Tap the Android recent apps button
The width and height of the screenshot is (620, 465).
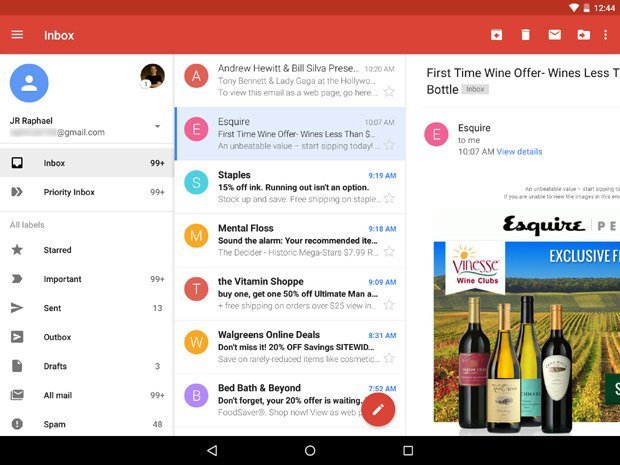pyautogui.click(x=408, y=450)
